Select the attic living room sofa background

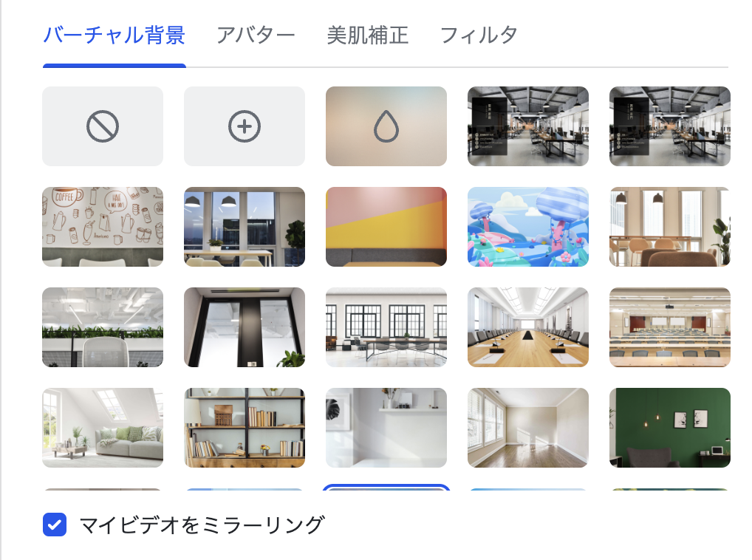point(103,428)
